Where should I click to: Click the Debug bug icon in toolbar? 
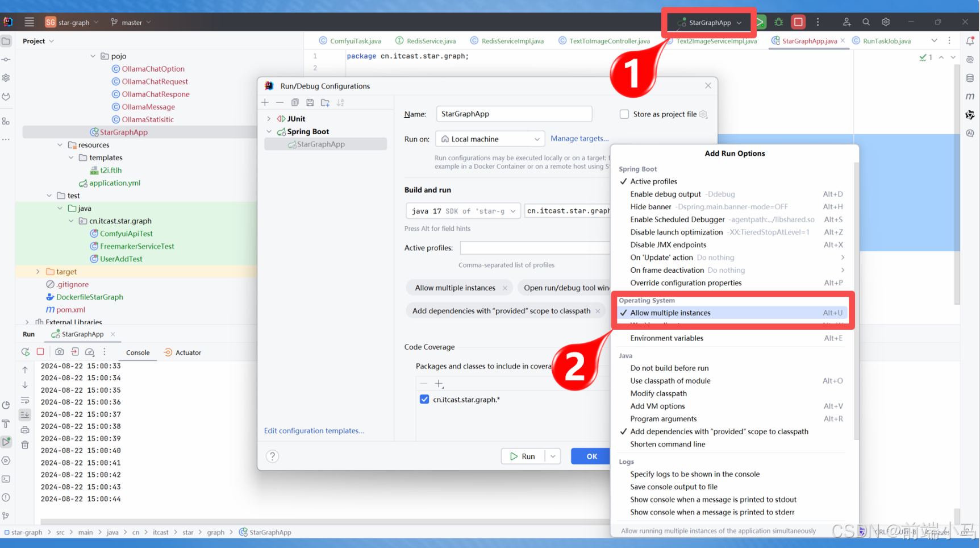(x=779, y=22)
